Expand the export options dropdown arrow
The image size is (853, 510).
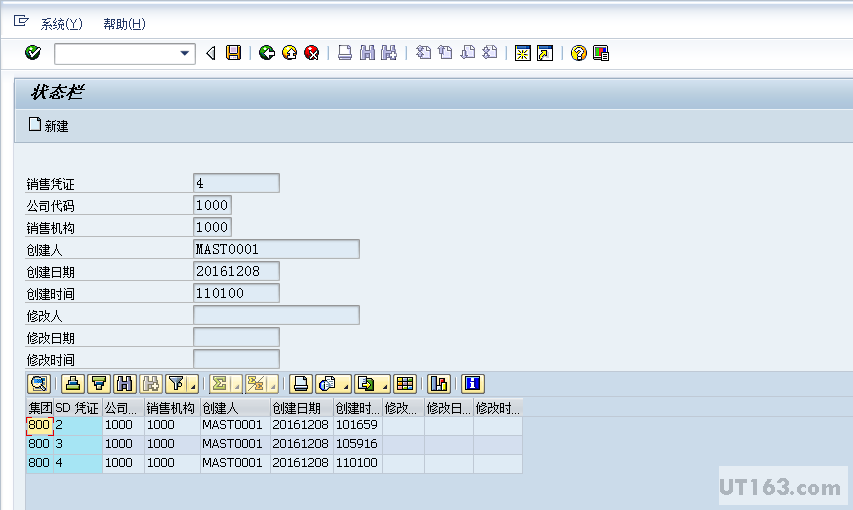384,384
